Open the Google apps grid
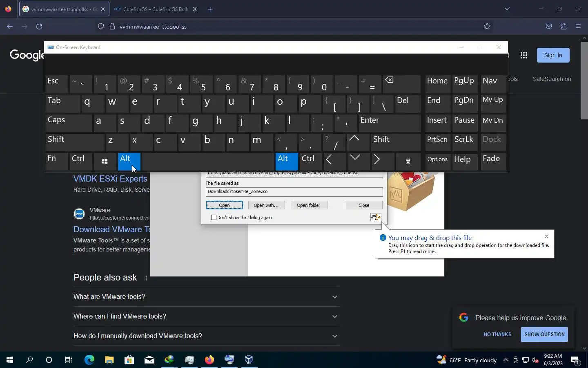Viewport: 588px width, 368px height. [524, 55]
